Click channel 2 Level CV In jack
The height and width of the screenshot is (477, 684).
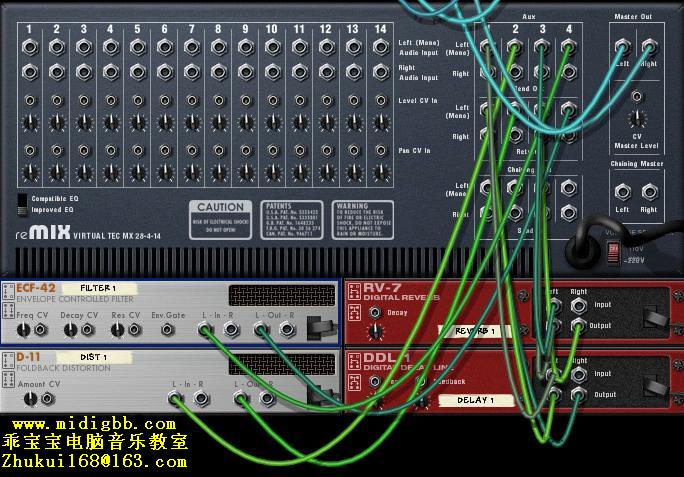pyautogui.click(x=57, y=101)
